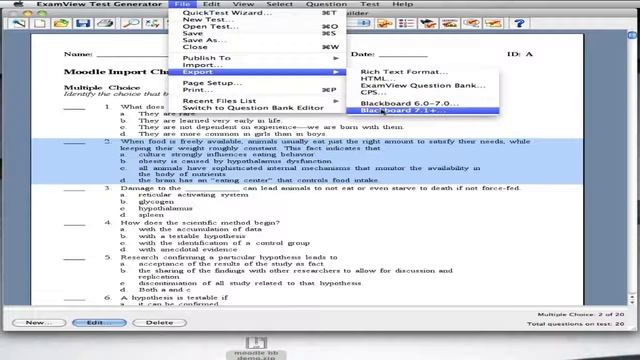The height and width of the screenshot is (360, 640).
Task: Click the toolbar icon right of the help divider's left neighbor
Action: click(493, 23)
